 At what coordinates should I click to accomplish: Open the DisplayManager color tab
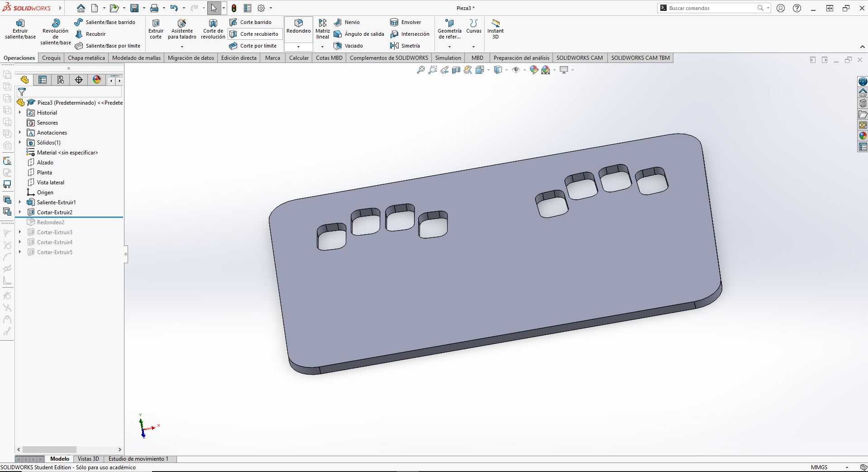[x=97, y=80]
